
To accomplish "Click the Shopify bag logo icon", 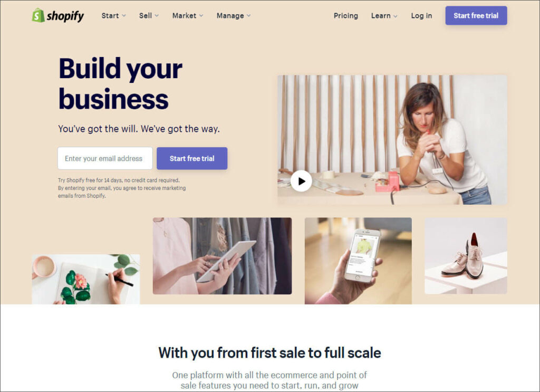I will pos(38,15).
